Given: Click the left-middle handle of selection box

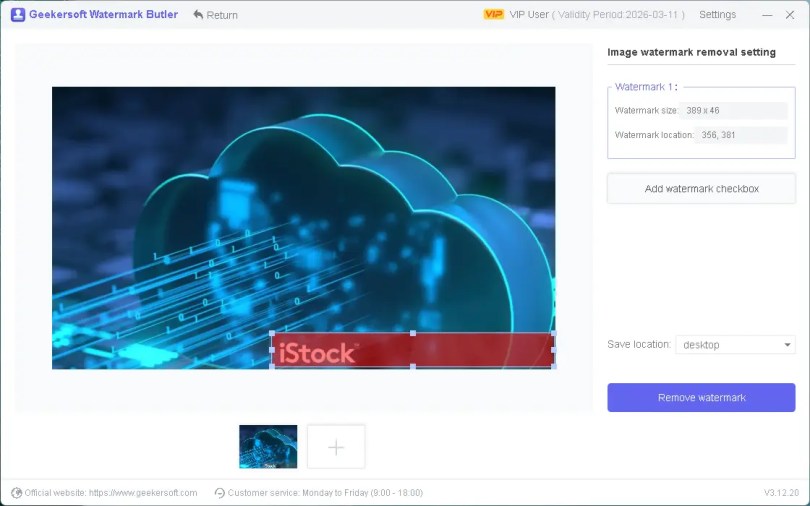Looking at the screenshot, I should point(272,350).
